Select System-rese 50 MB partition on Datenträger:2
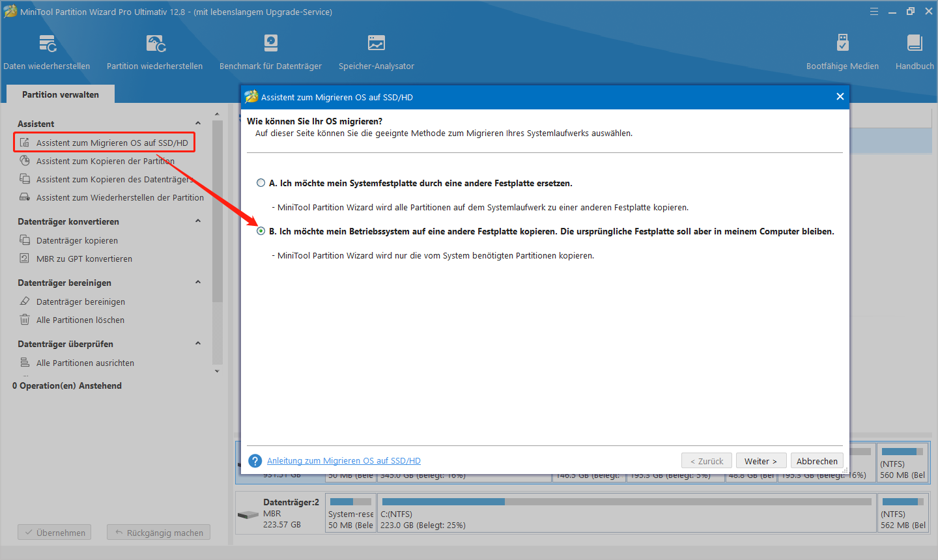The width and height of the screenshot is (938, 560). [350, 513]
